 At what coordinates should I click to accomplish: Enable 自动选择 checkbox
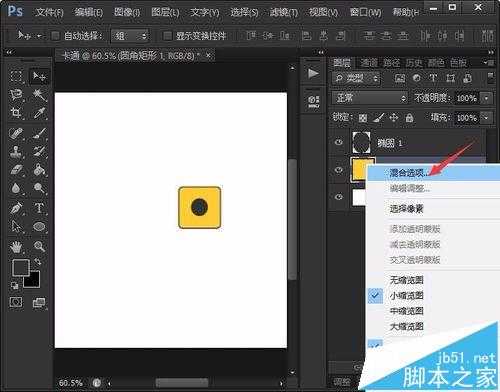click(55, 35)
